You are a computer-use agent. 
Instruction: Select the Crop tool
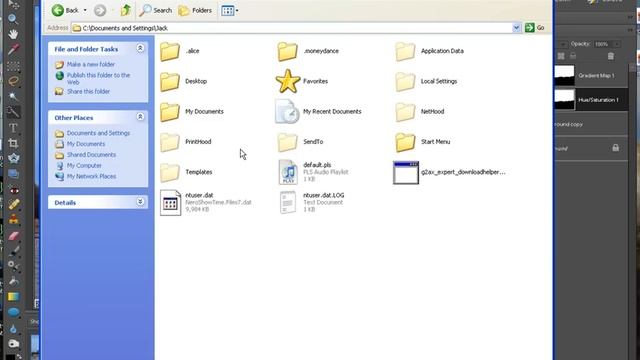(x=13, y=143)
